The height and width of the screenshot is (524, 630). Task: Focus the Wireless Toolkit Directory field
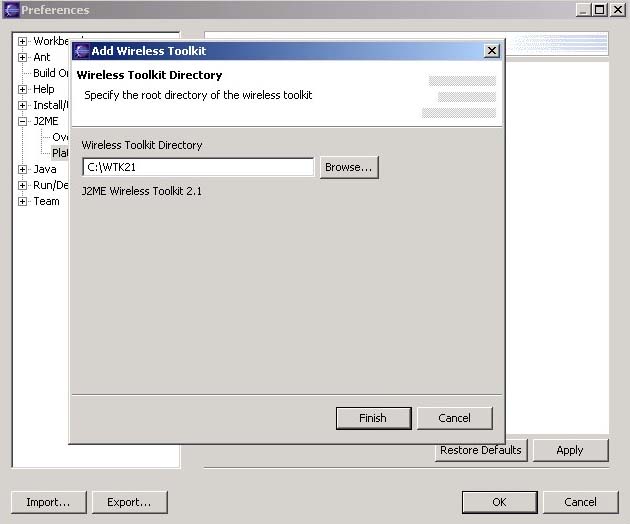pyautogui.click(x=198, y=167)
